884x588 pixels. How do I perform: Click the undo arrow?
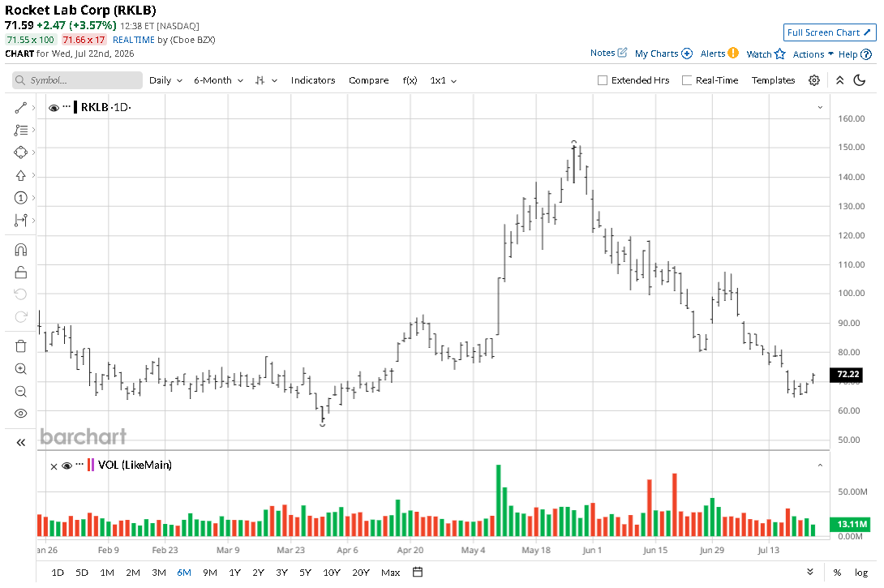coord(20,294)
